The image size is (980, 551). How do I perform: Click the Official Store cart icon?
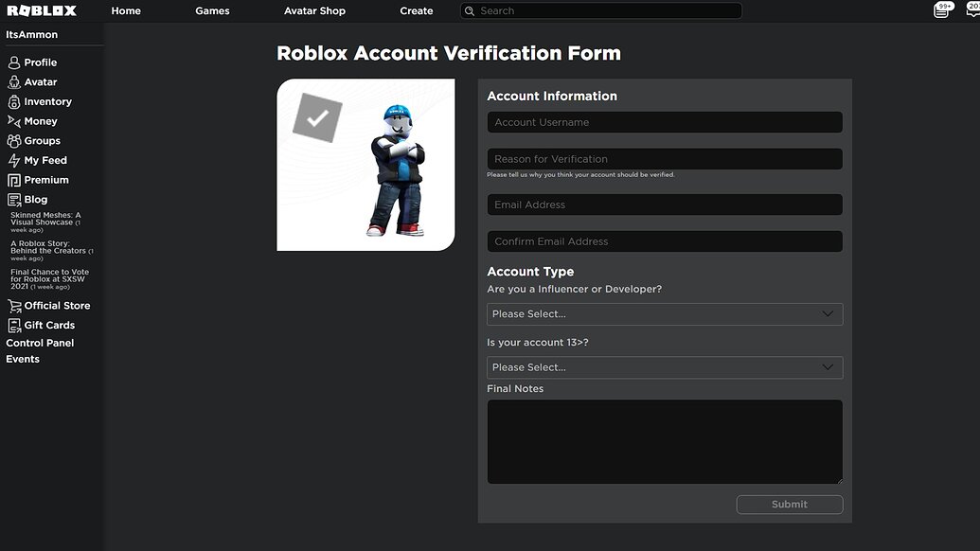click(x=13, y=305)
